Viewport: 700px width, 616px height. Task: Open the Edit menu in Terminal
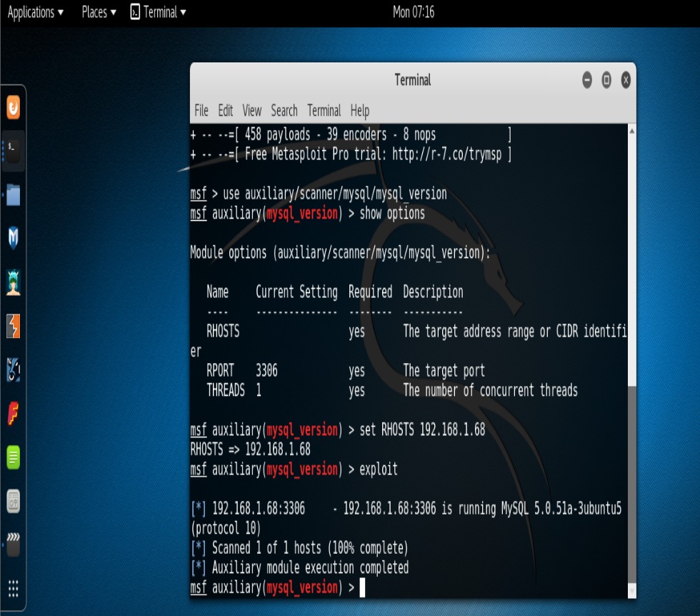pos(226,110)
